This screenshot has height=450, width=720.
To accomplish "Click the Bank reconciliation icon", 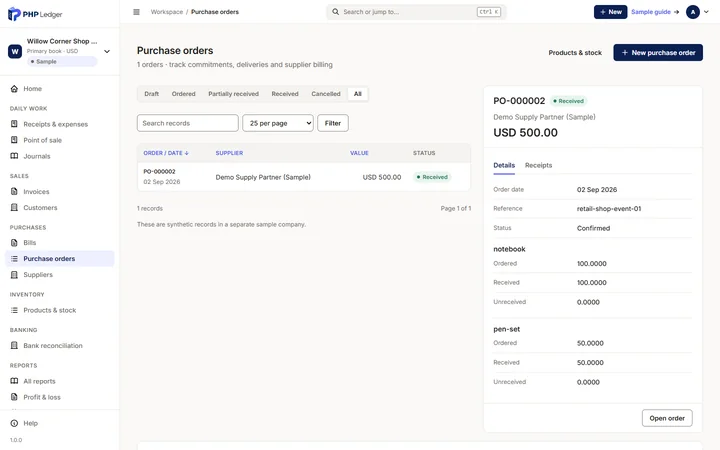I will (x=14, y=345).
